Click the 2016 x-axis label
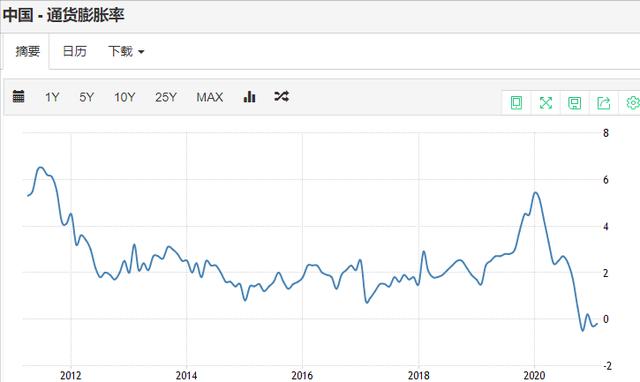 [302, 375]
